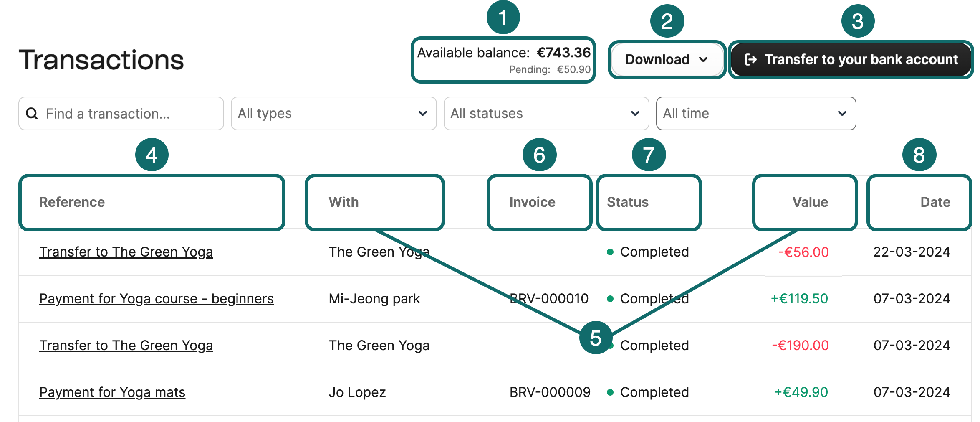Click the transfer arrow icon on the dark button

[x=751, y=59]
